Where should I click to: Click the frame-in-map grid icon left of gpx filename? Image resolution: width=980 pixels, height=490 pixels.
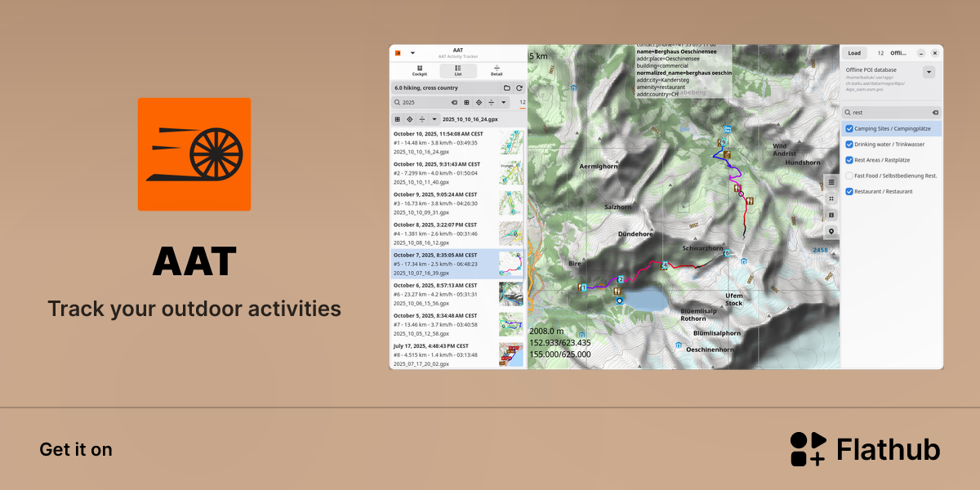tap(398, 119)
